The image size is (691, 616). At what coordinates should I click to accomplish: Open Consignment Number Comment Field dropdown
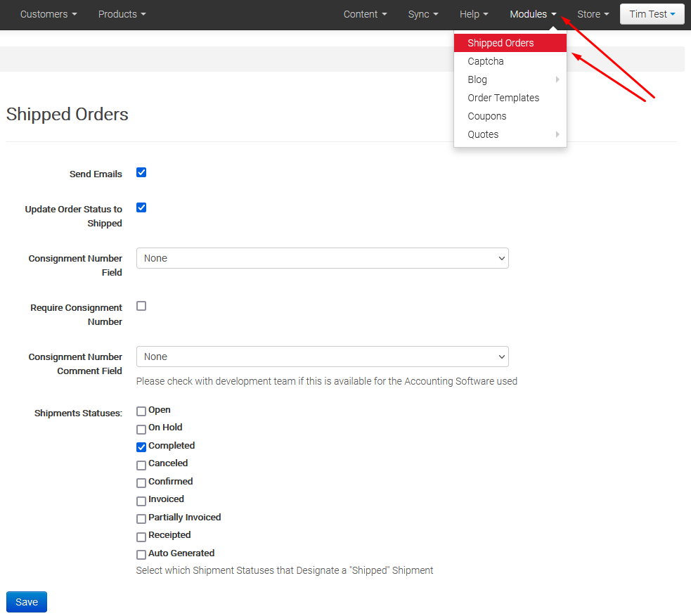click(x=322, y=357)
